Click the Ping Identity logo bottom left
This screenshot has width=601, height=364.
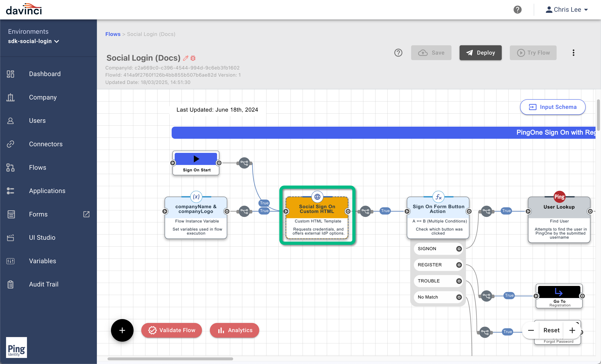16,348
